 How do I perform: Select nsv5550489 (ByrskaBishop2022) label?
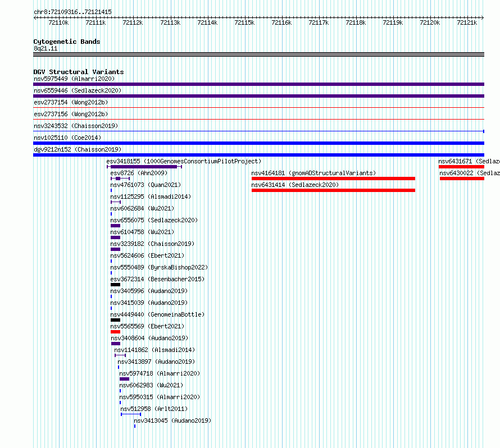tap(159, 267)
